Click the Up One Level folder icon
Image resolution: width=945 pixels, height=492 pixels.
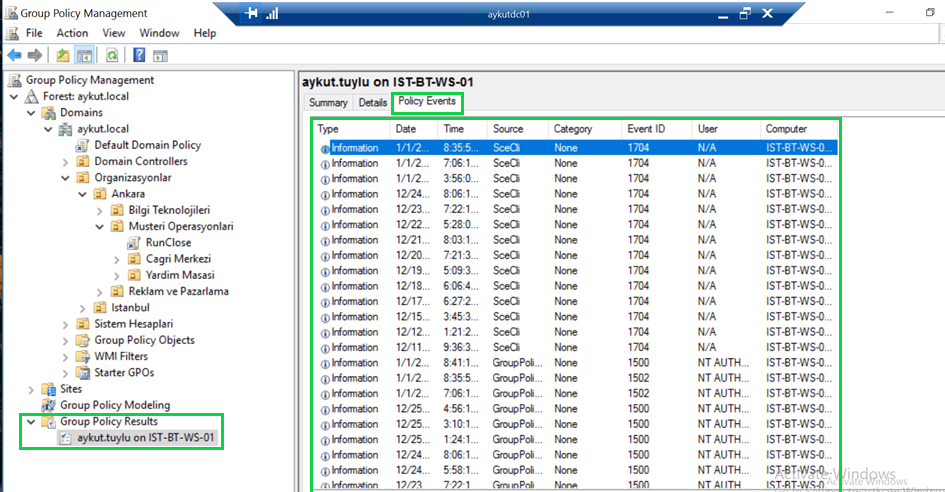tap(63, 55)
